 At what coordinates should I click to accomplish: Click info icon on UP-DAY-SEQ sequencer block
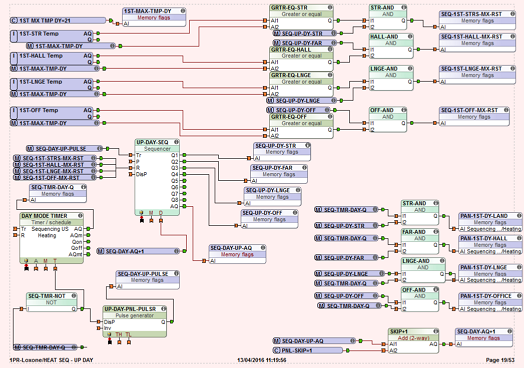[176, 142]
